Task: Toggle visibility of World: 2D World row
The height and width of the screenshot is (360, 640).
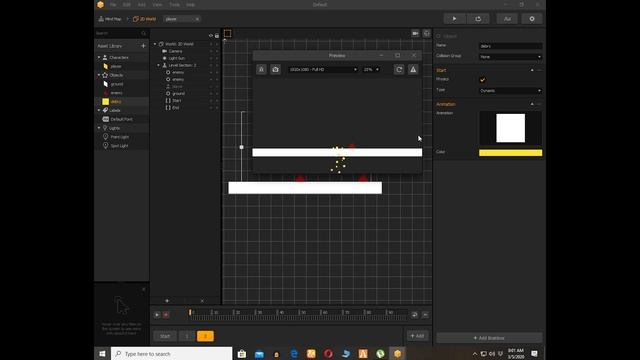Action: point(211,44)
